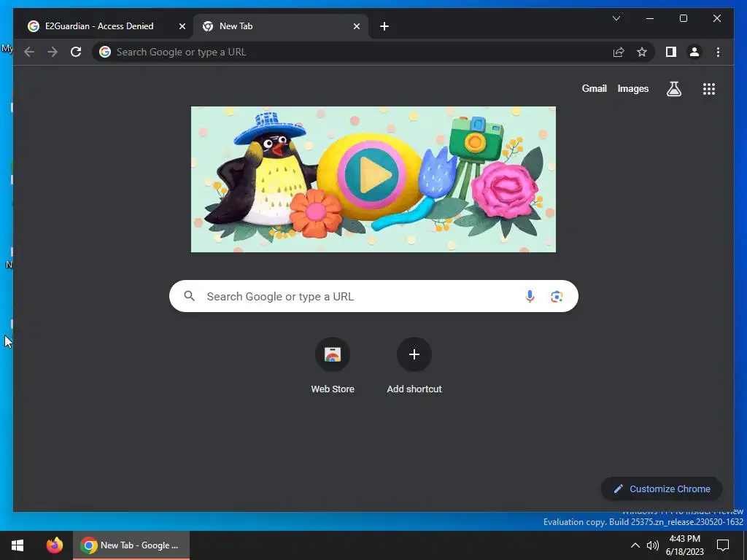Show hidden system tray icons

[x=635, y=545]
